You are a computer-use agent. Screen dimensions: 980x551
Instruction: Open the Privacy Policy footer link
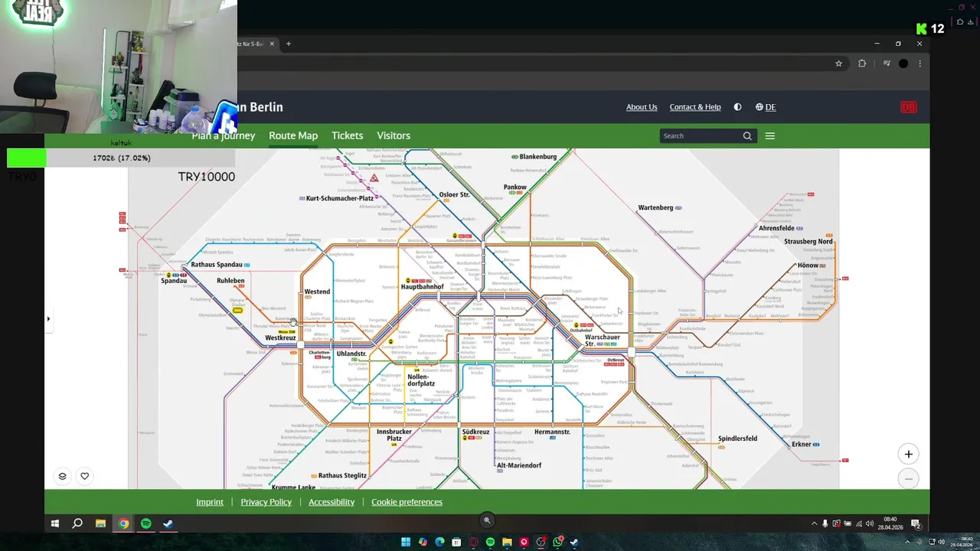pos(266,502)
